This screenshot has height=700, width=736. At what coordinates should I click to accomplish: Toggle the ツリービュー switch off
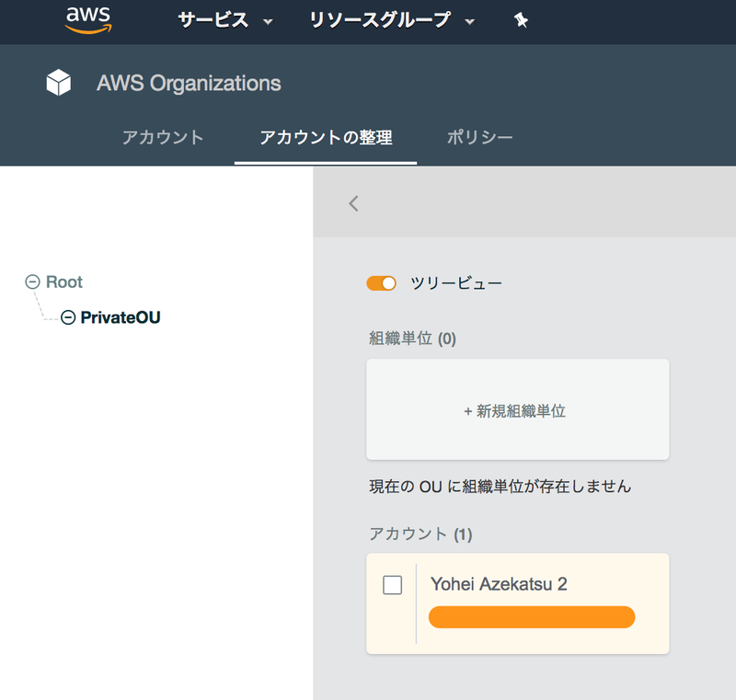[x=381, y=283]
